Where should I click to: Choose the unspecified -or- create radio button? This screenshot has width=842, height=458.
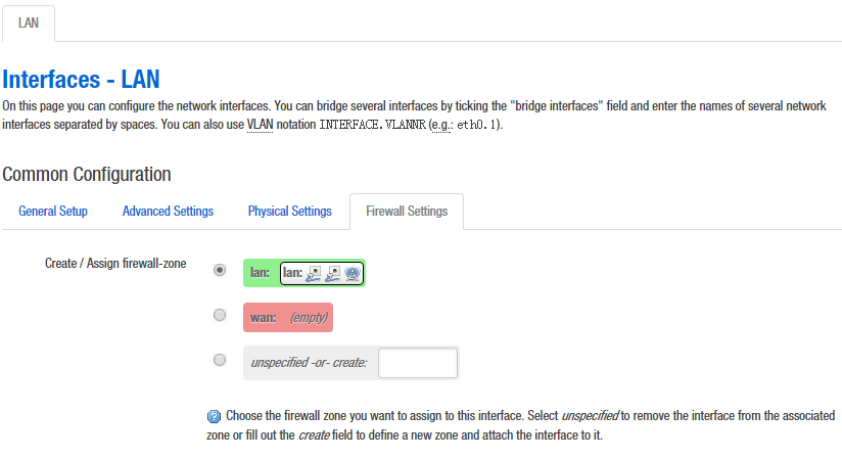220,361
